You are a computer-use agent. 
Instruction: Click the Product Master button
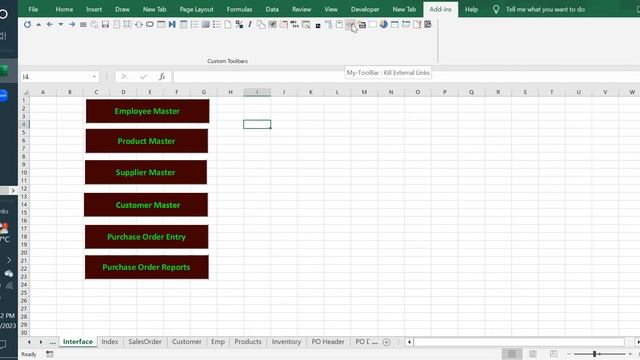(147, 141)
